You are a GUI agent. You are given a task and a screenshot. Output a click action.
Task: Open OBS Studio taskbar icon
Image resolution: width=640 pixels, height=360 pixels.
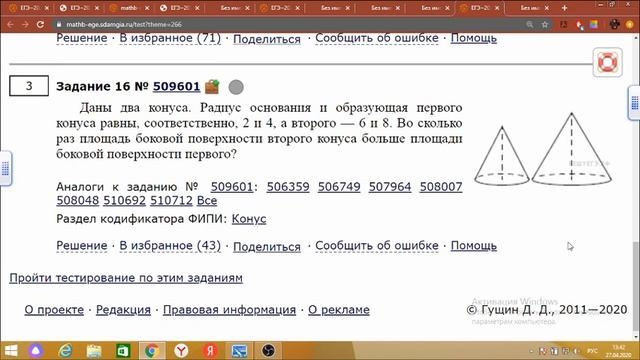click(268, 351)
